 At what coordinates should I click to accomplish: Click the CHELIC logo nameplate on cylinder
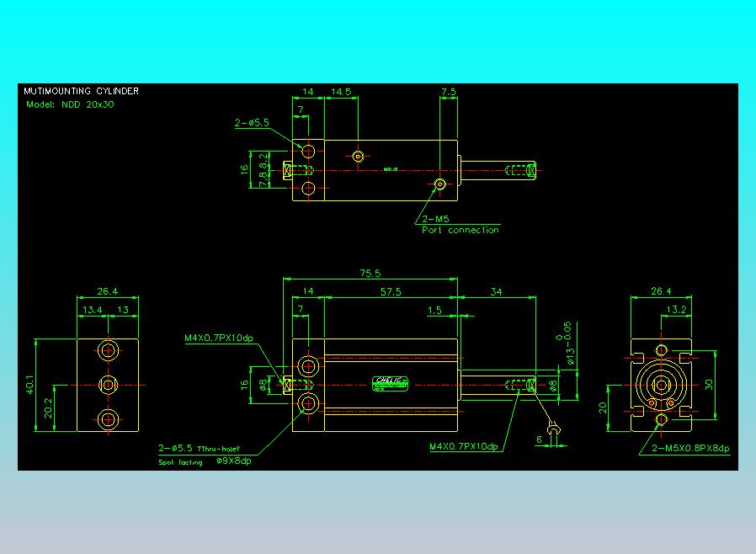390,384
